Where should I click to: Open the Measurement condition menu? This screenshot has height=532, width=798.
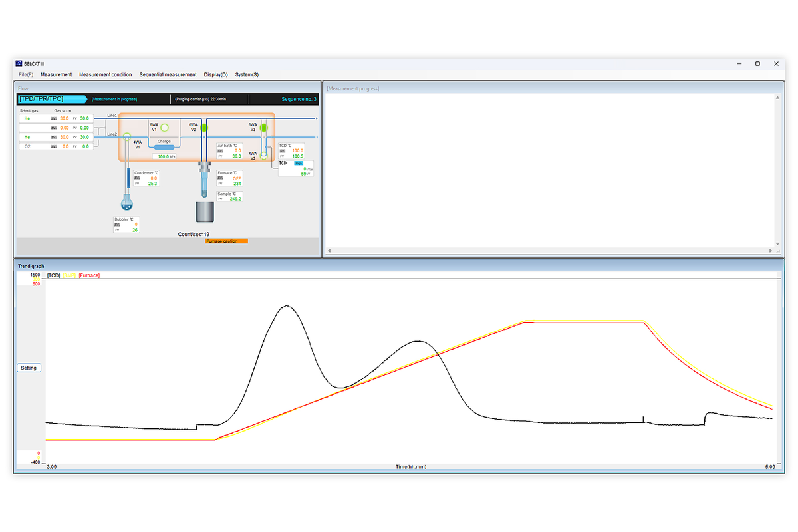tap(105, 74)
